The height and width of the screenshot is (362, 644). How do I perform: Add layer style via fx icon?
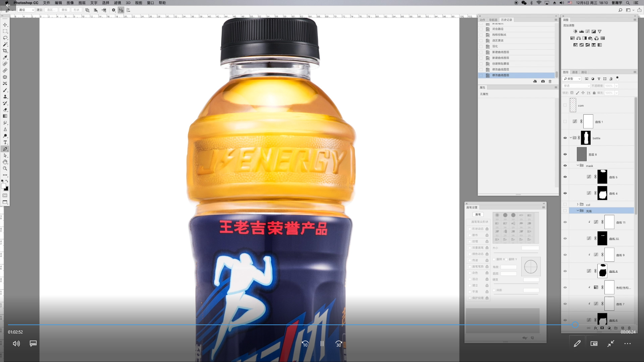tap(596, 328)
